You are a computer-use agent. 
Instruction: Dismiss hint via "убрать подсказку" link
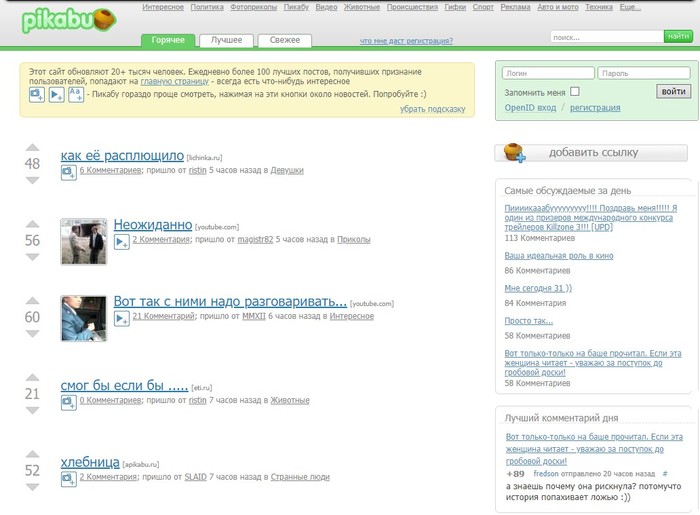click(433, 109)
